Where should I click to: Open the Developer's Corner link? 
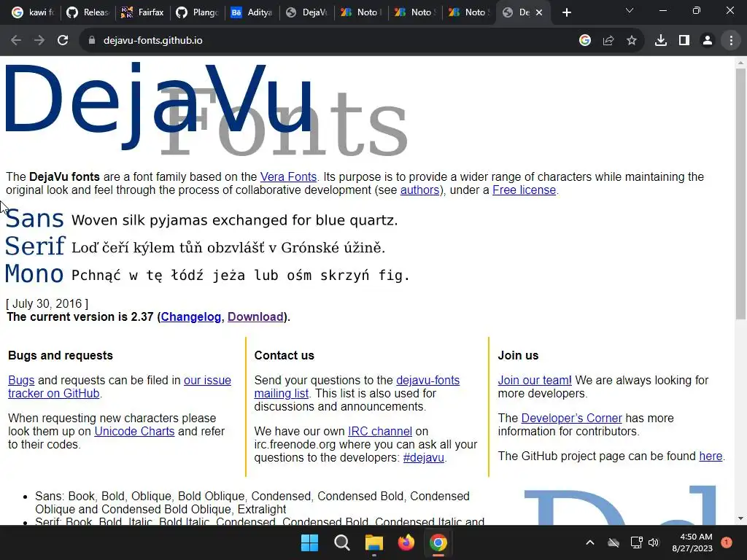(572, 418)
